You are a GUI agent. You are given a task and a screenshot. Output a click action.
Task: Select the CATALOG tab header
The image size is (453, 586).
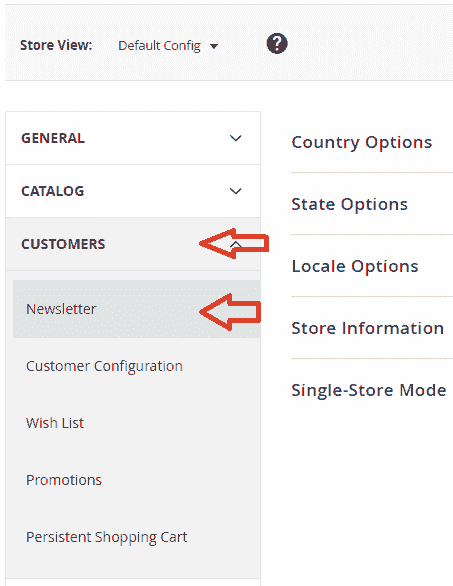coord(133,191)
